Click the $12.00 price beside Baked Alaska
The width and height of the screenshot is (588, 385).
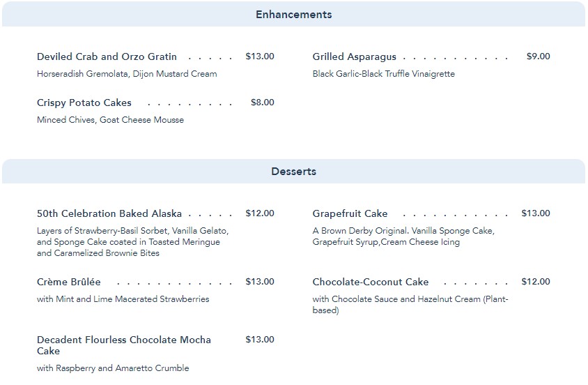(260, 213)
